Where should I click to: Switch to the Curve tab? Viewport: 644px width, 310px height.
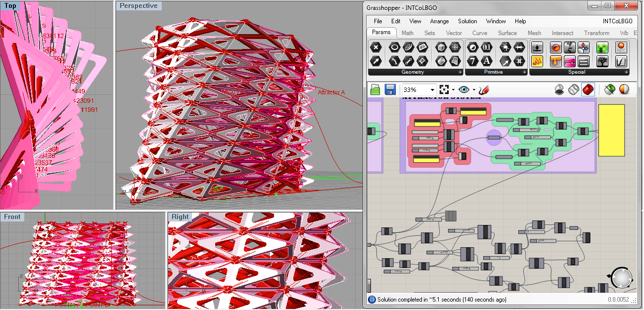(479, 33)
